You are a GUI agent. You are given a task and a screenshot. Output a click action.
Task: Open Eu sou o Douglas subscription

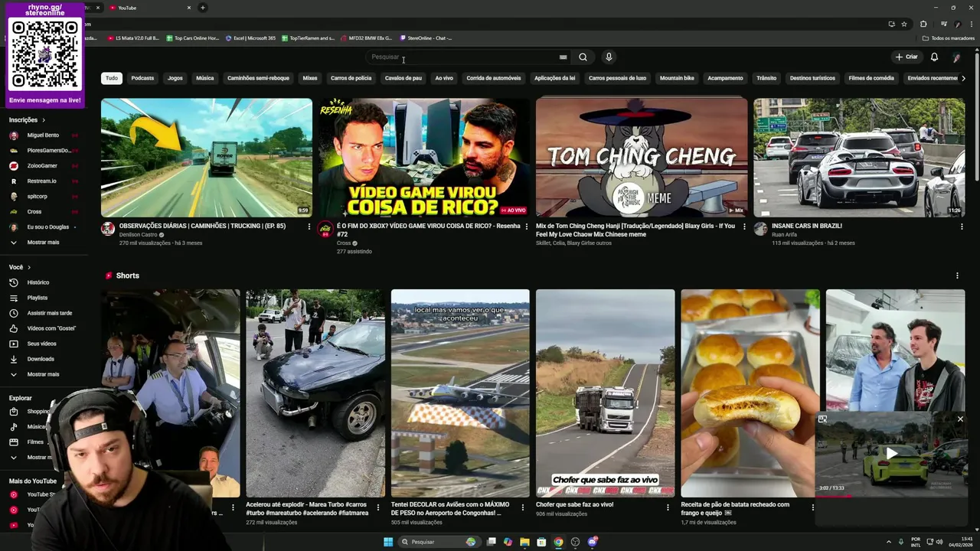point(47,227)
